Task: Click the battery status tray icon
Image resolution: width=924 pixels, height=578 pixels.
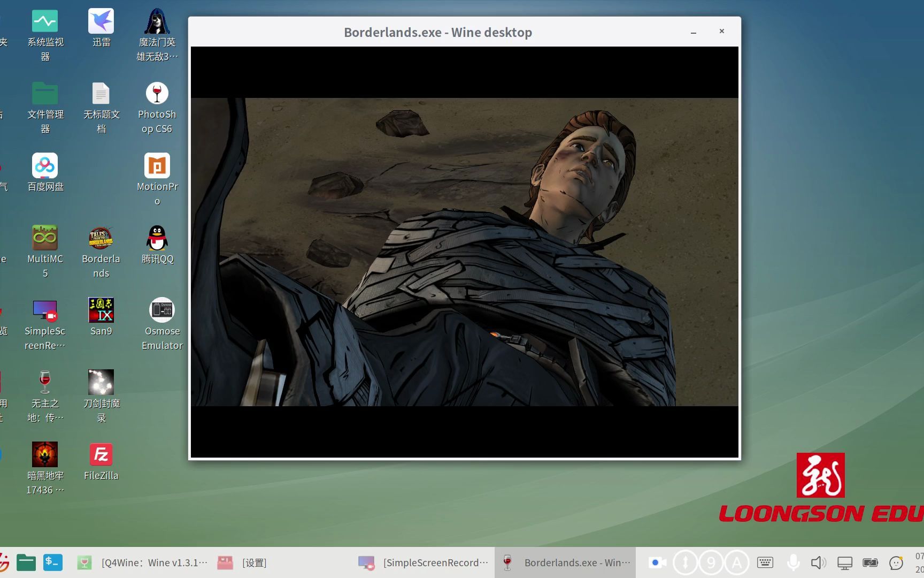Action: coord(870,562)
